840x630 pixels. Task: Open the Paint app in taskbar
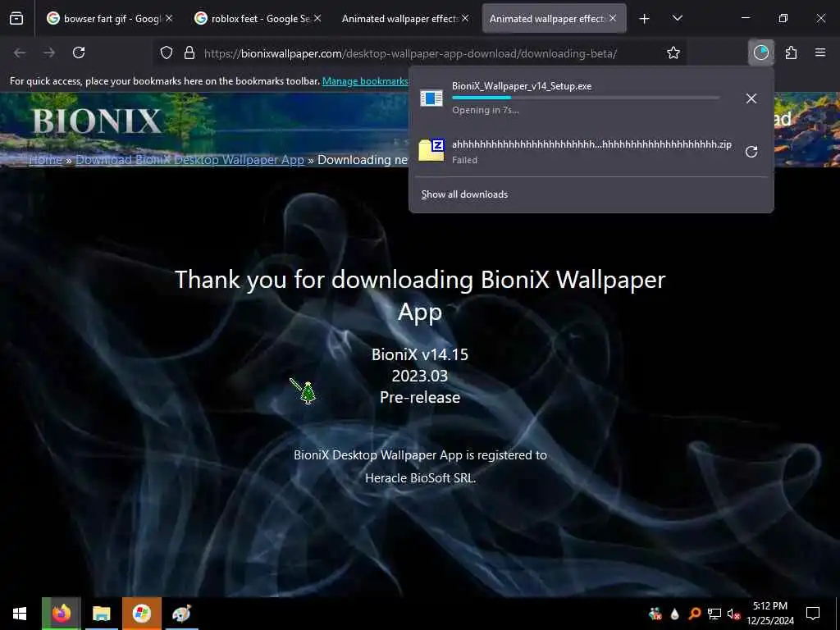pyautogui.click(x=181, y=614)
